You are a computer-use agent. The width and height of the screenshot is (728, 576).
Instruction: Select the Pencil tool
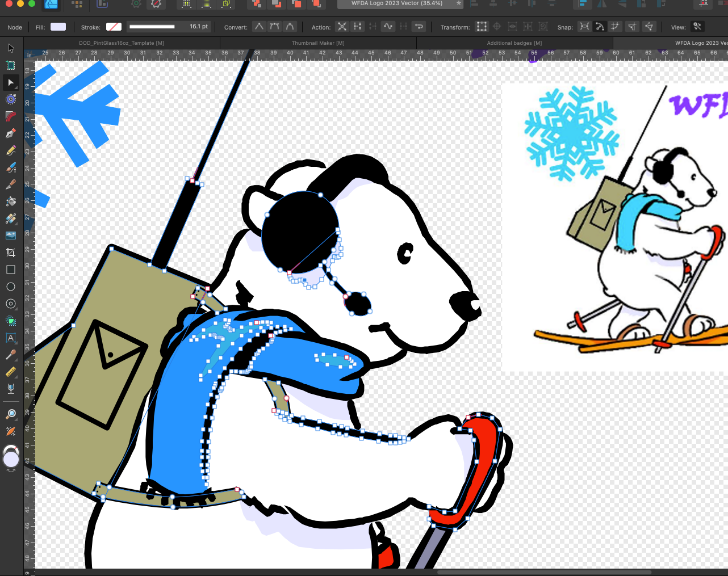click(10, 150)
